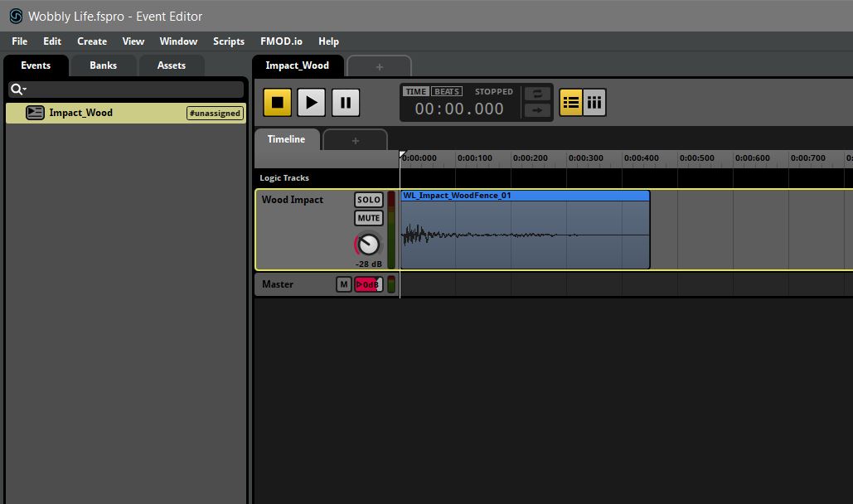Switch to mixer bars view icon
The image size is (853, 504).
pos(594,102)
